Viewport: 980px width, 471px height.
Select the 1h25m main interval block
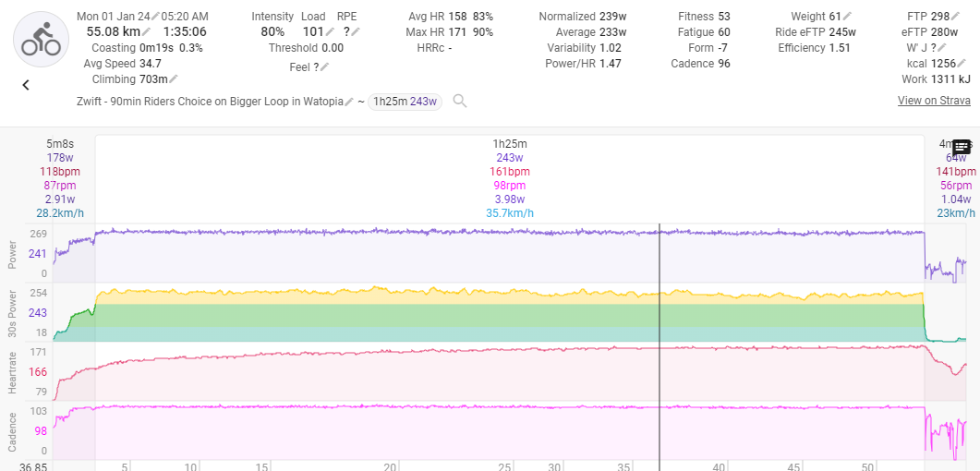[510, 178]
